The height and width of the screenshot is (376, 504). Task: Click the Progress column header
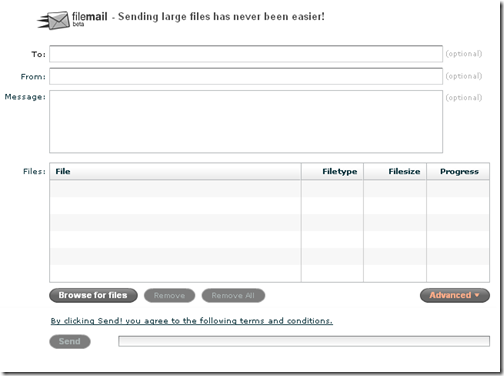click(458, 171)
